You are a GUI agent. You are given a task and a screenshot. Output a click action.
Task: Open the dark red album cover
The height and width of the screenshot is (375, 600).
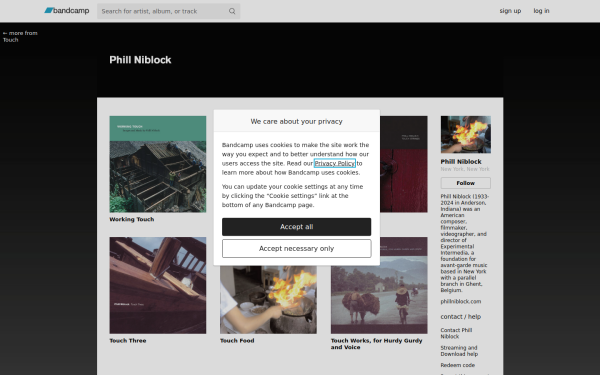404,164
